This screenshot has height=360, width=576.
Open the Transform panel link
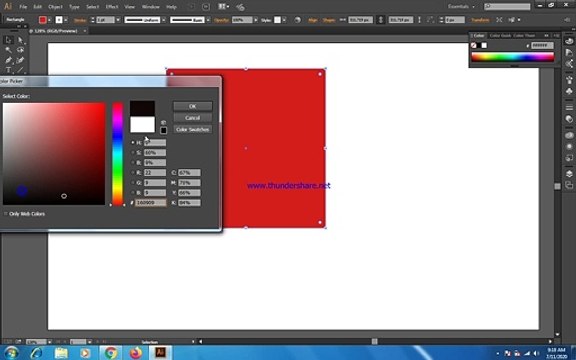pyautogui.click(x=480, y=20)
